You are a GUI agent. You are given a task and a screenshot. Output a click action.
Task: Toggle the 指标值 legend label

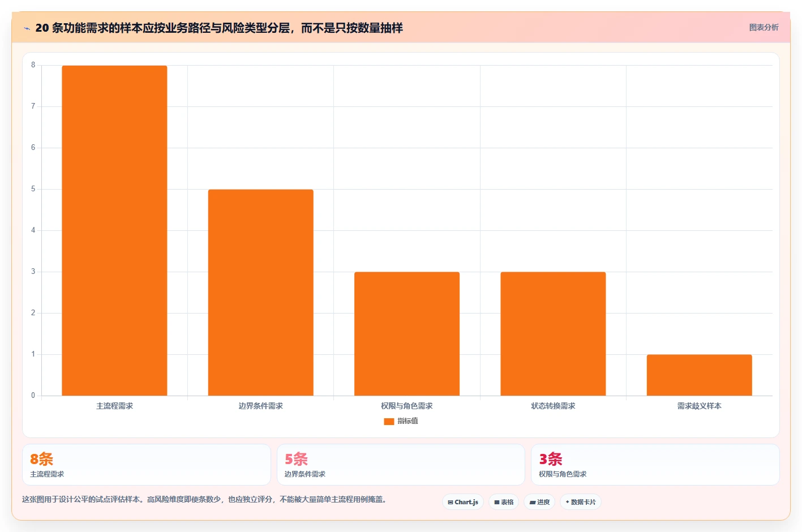click(408, 421)
